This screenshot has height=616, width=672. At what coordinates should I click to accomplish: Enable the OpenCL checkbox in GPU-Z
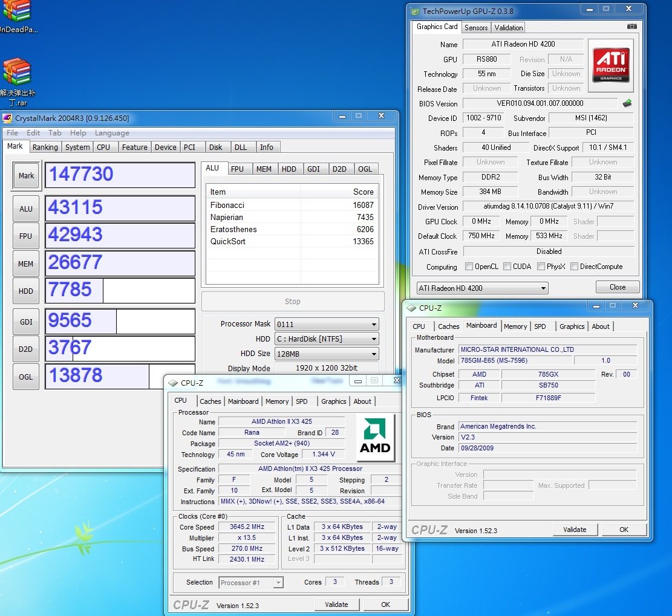click(x=469, y=267)
